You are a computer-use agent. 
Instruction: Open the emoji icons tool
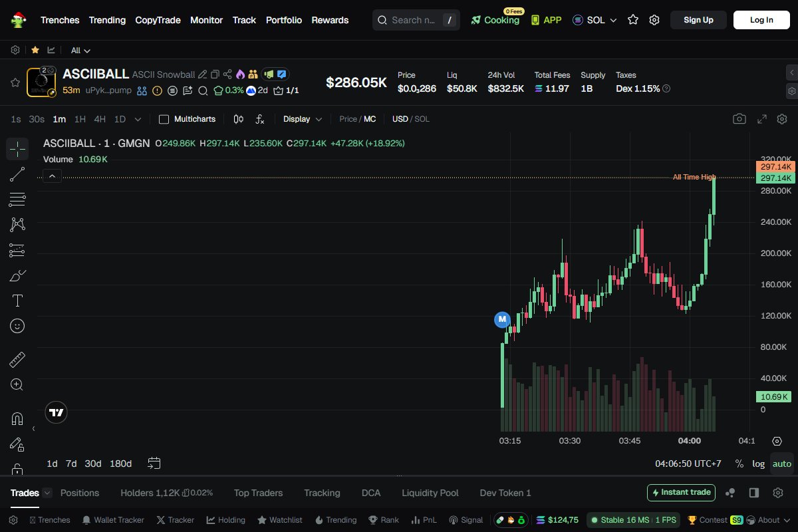17,326
